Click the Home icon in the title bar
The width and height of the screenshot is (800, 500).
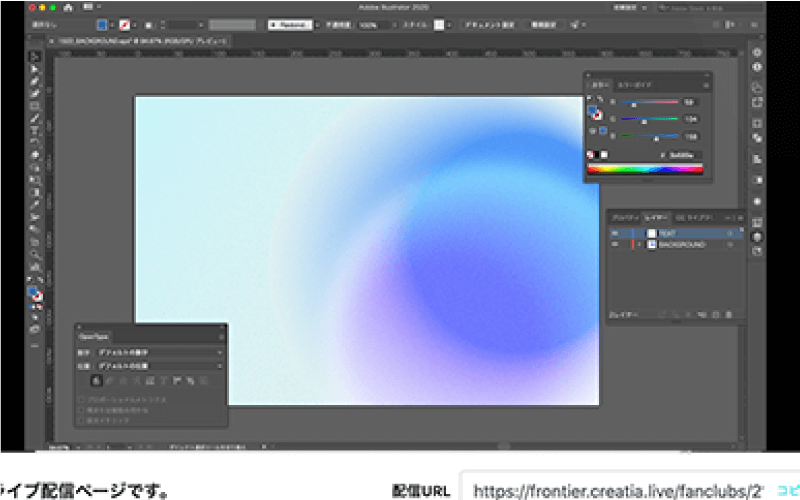pos(68,8)
